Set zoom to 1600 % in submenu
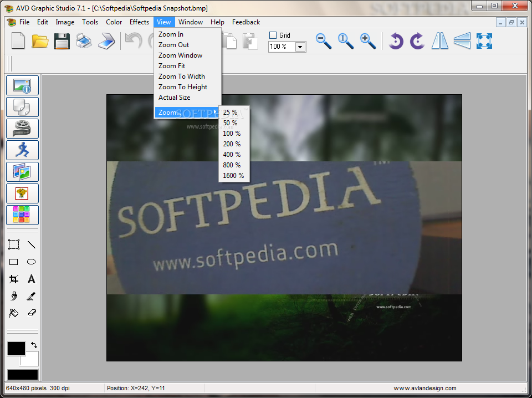 coord(234,175)
